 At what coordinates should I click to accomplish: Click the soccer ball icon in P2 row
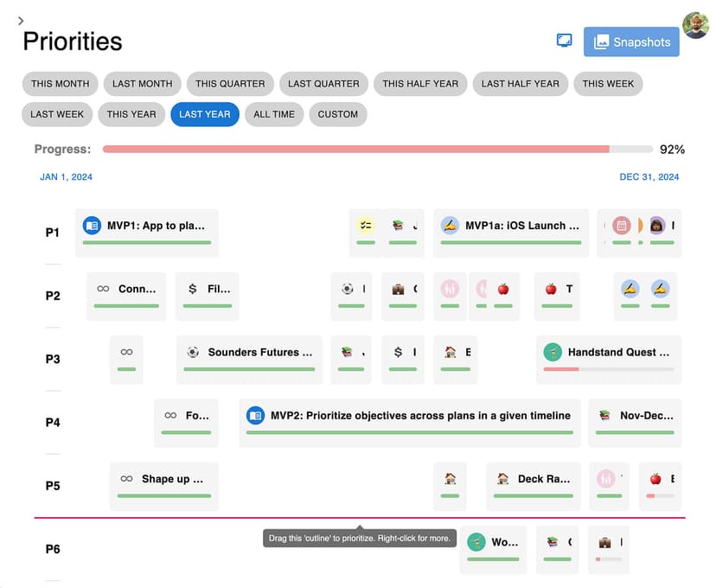pyautogui.click(x=348, y=289)
